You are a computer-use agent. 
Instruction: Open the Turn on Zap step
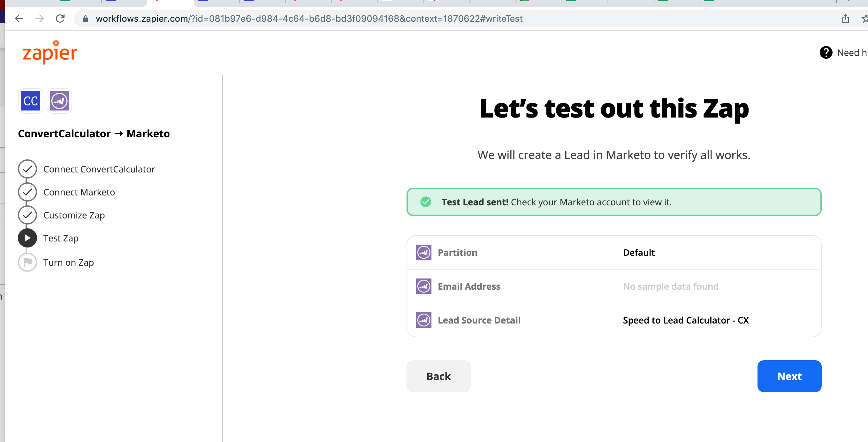pos(27,262)
